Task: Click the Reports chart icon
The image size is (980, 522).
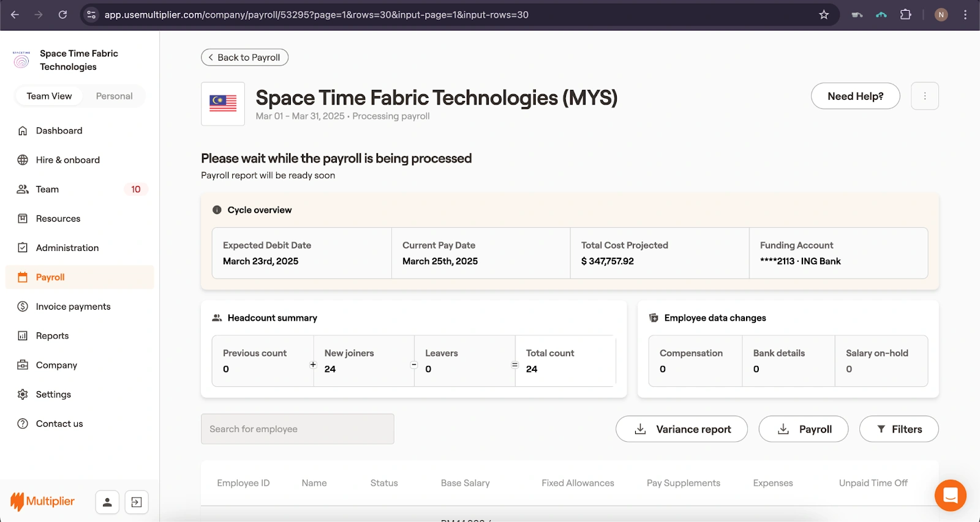Action: (23, 336)
